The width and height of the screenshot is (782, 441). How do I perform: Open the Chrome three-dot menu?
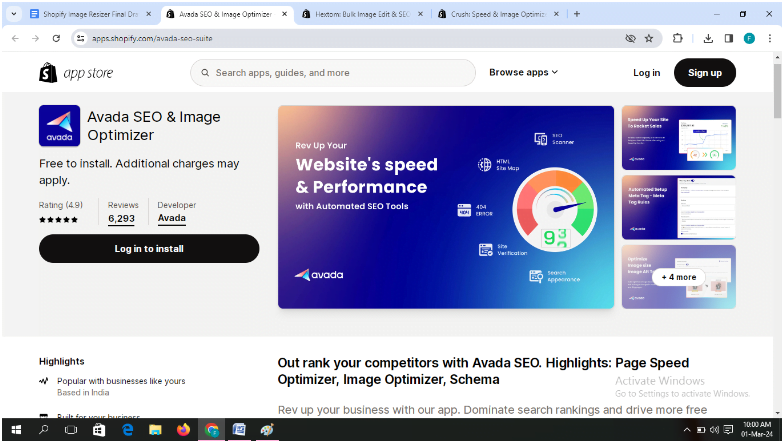coord(770,38)
